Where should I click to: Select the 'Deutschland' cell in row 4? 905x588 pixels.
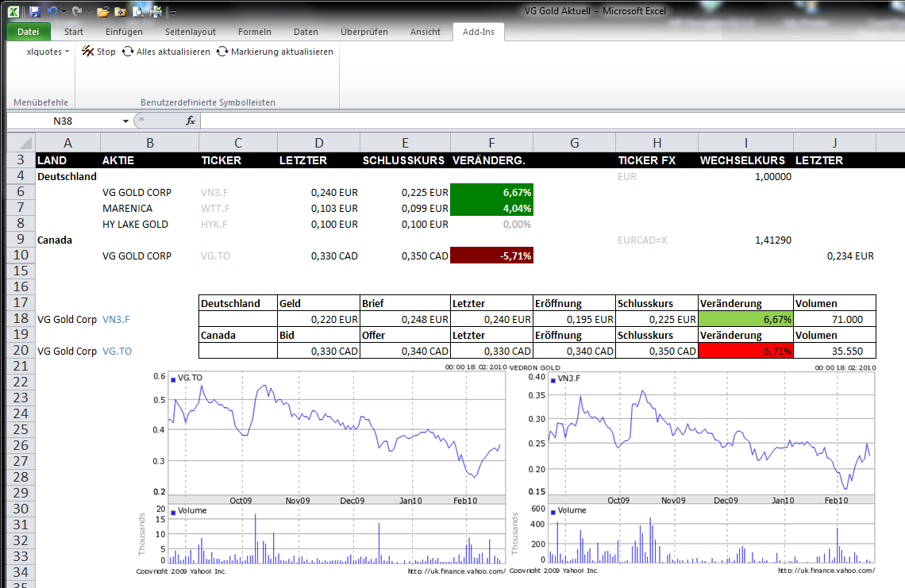click(x=67, y=177)
